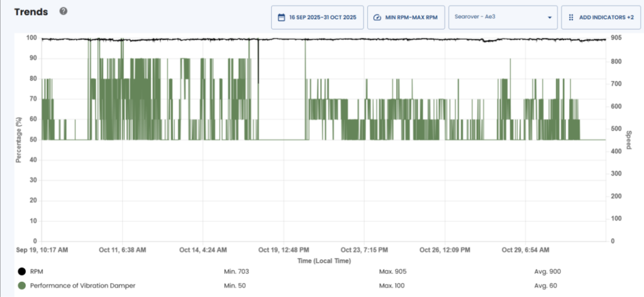This screenshot has height=297, width=644.
Task: Click the Trends heading
Action: (x=31, y=12)
